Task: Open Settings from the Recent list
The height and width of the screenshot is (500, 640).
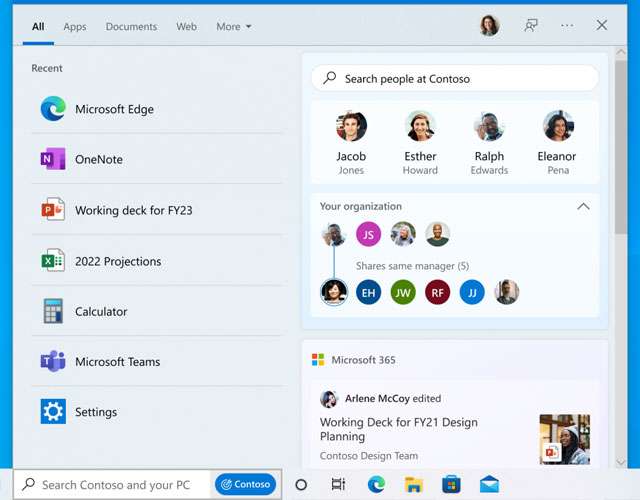Action: (157, 411)
